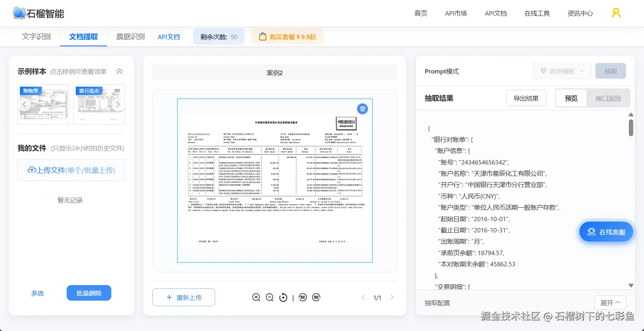Click the 多选 multi-select link
The image size is (644, 331).
click(x=38, y=293)
